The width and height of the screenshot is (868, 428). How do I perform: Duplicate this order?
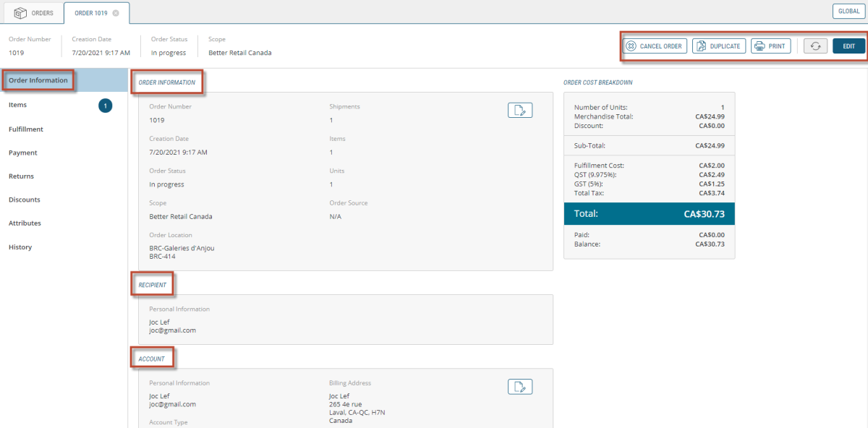[x=718, y=46]
